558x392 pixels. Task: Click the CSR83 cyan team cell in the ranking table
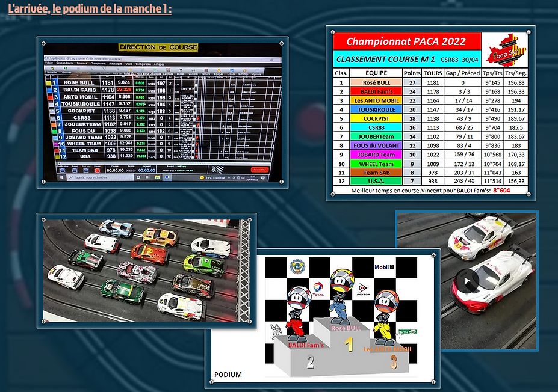pos(376,127)
